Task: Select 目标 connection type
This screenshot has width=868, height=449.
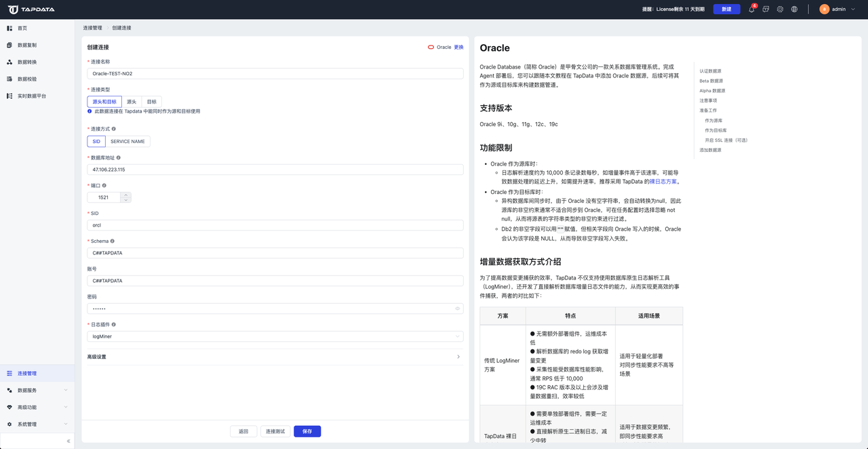Action: coord(151,102)
